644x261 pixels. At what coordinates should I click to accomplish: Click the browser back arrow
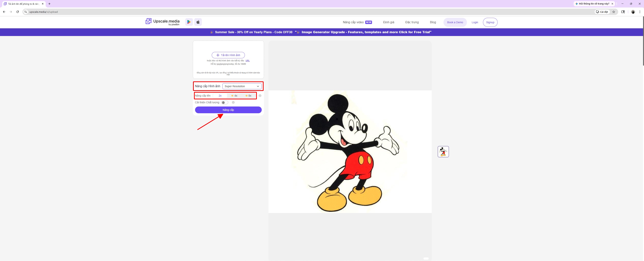click(x=4, y=12)
